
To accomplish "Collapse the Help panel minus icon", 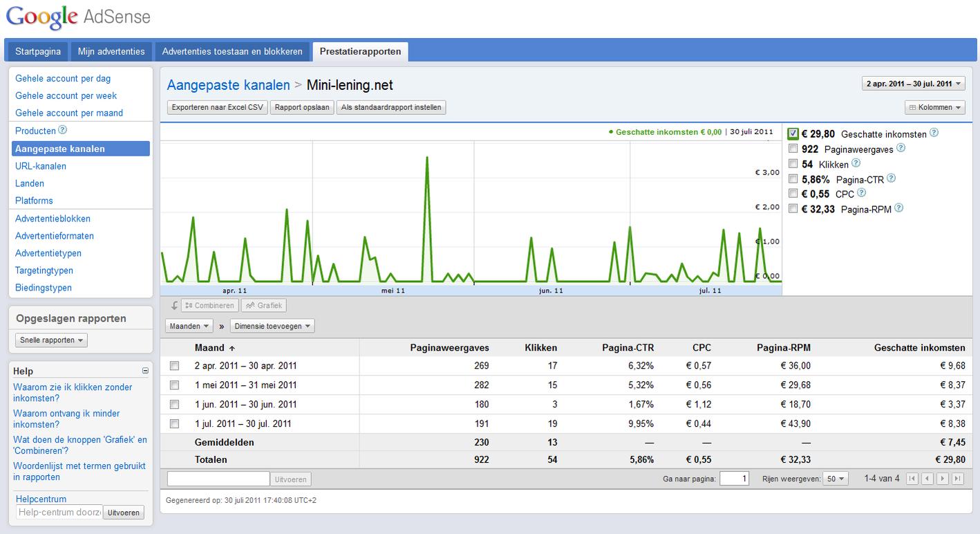I will (x=145, y=371).
